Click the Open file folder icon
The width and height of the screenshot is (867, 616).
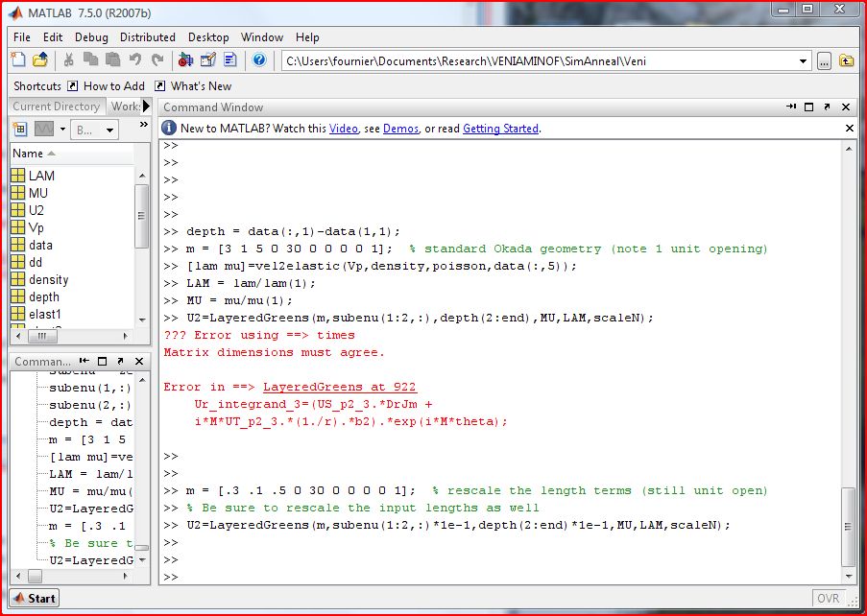coord(40,60)
